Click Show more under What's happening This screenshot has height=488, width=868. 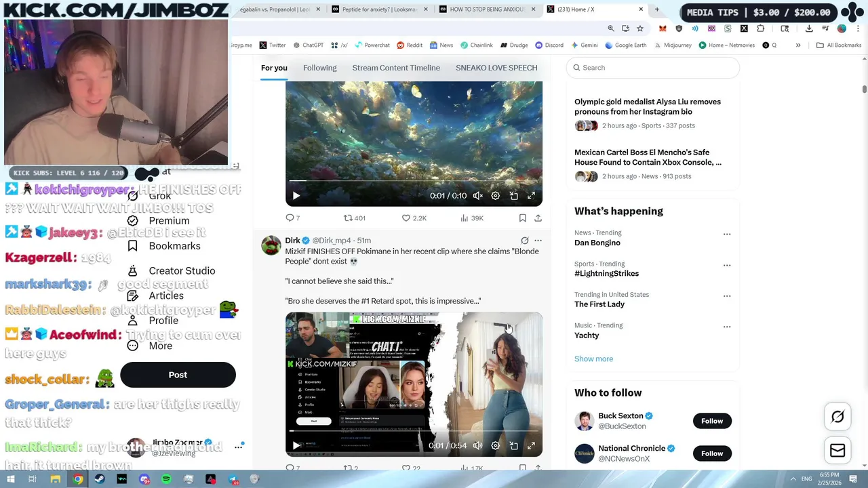(593, 359)
